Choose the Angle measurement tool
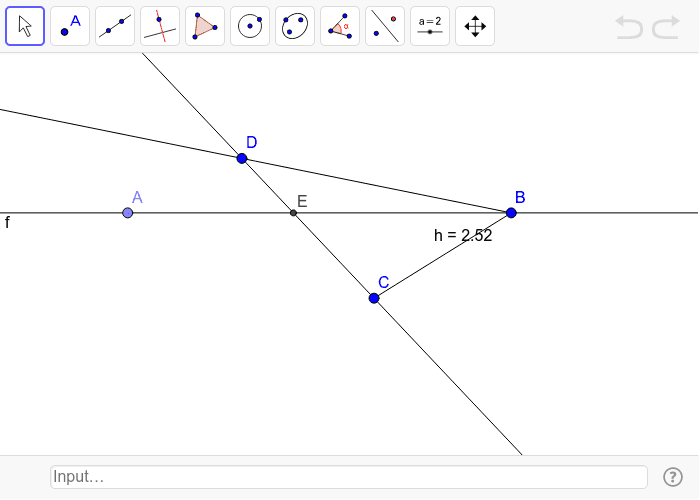This screenshot has height=500, width=700. 340,26
